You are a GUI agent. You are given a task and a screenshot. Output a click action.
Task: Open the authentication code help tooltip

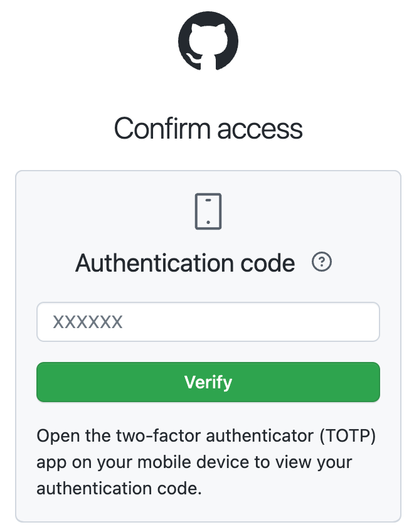point(322,262)
